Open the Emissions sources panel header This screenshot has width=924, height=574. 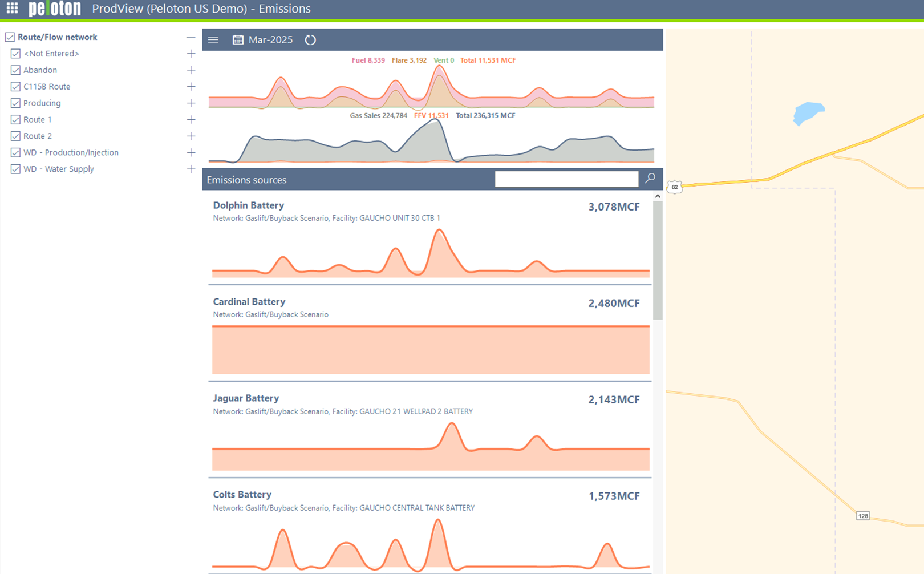point(247,179)
